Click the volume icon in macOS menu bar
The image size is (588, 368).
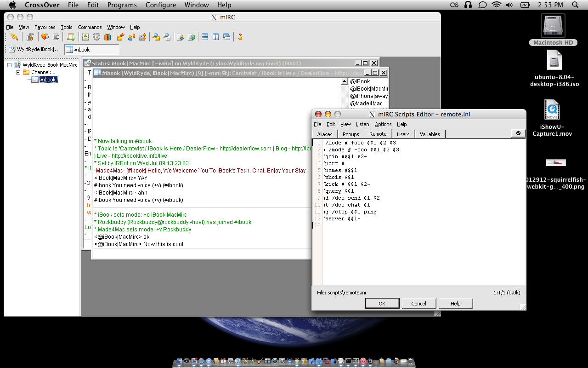[509, 5]
